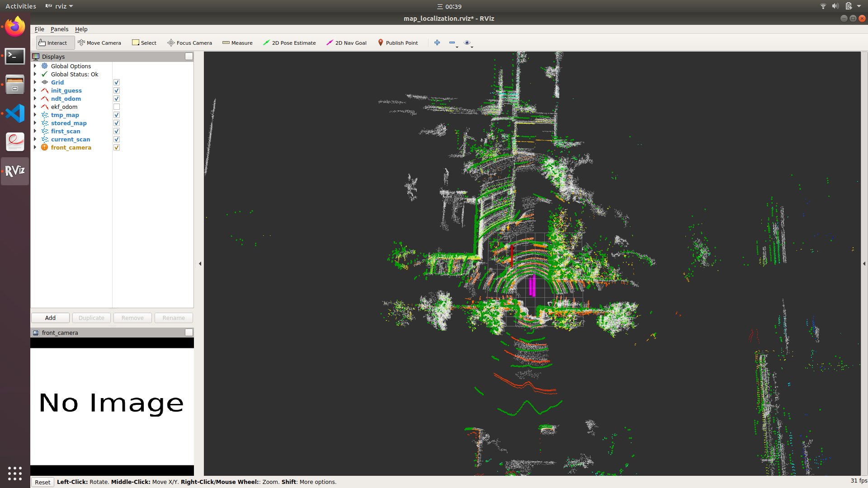Expand the front_camera display properties
The image size is (868, 488).
click(x=36, y=147)
